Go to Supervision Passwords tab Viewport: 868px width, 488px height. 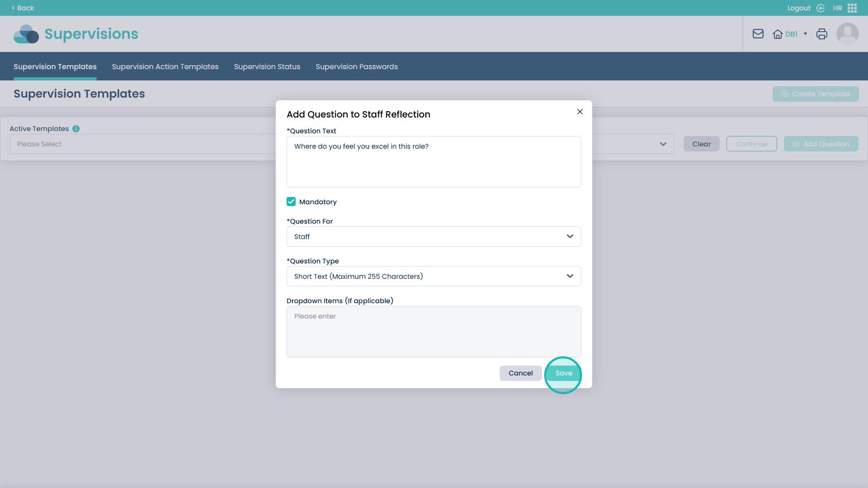[x=356, y=67]
